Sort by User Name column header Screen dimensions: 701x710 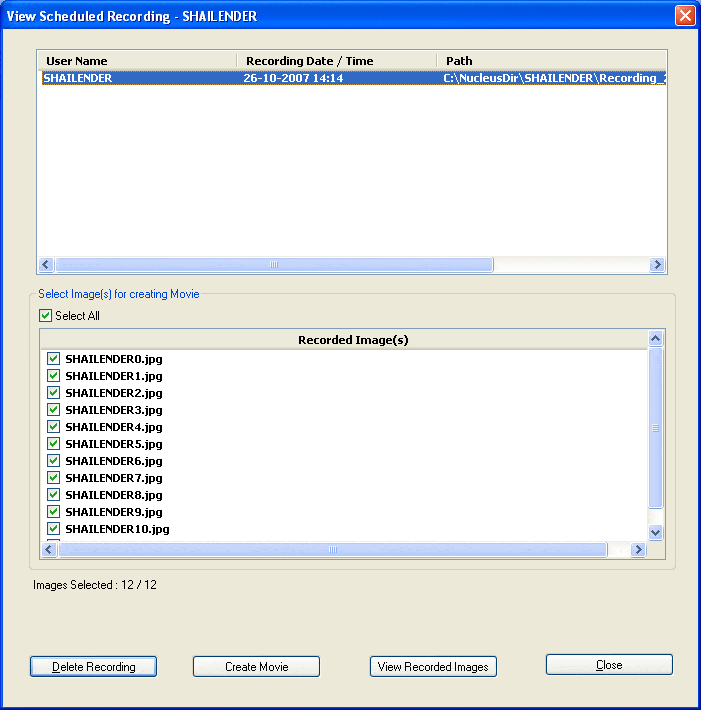tap(137, 61)
